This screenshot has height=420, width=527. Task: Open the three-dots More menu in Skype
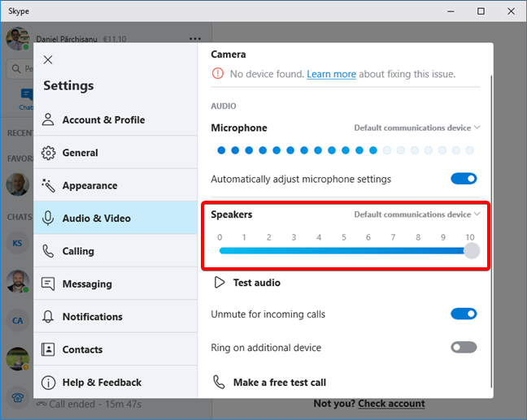point(195,39)
